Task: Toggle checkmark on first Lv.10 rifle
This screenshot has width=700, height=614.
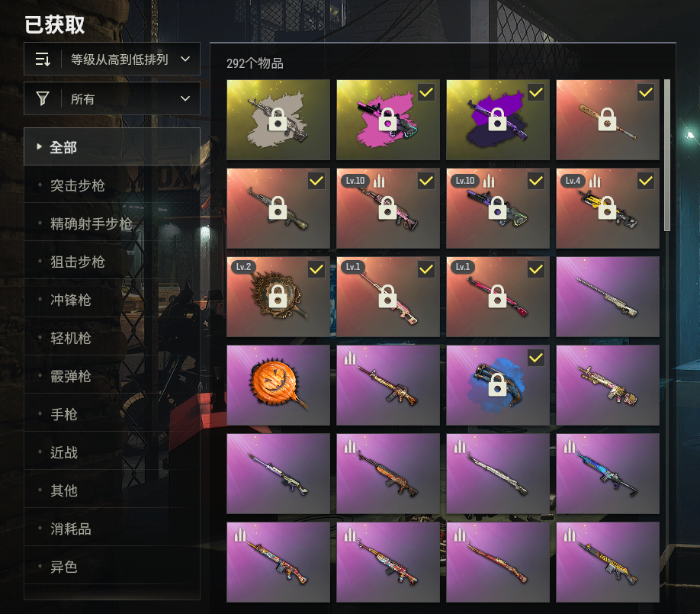Action: point(426,181)
